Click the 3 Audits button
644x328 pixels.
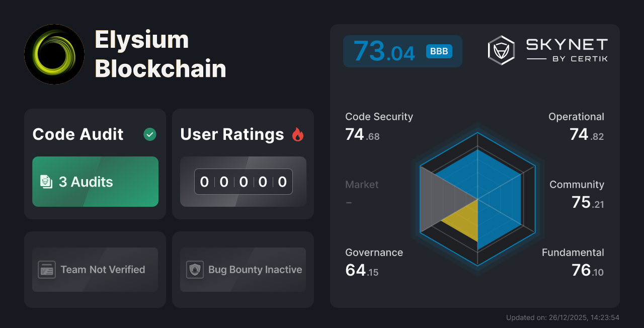coord(95,182)
